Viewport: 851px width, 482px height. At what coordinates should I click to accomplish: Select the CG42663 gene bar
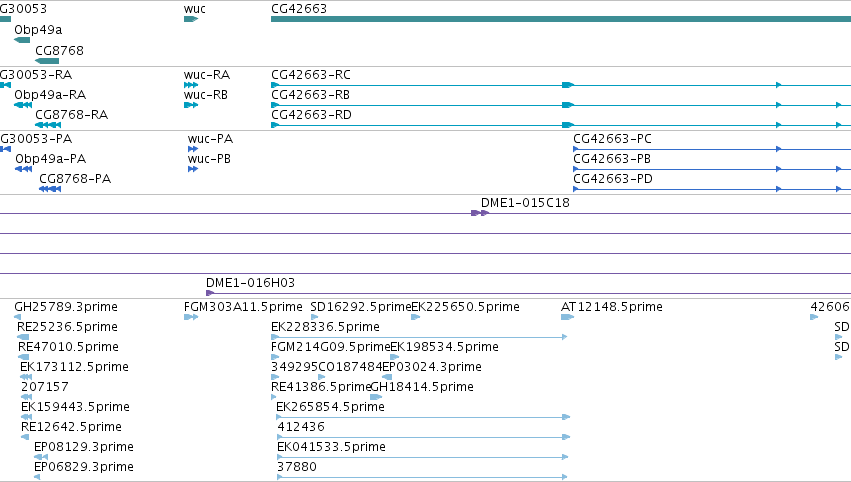click(x=561, y=19)
